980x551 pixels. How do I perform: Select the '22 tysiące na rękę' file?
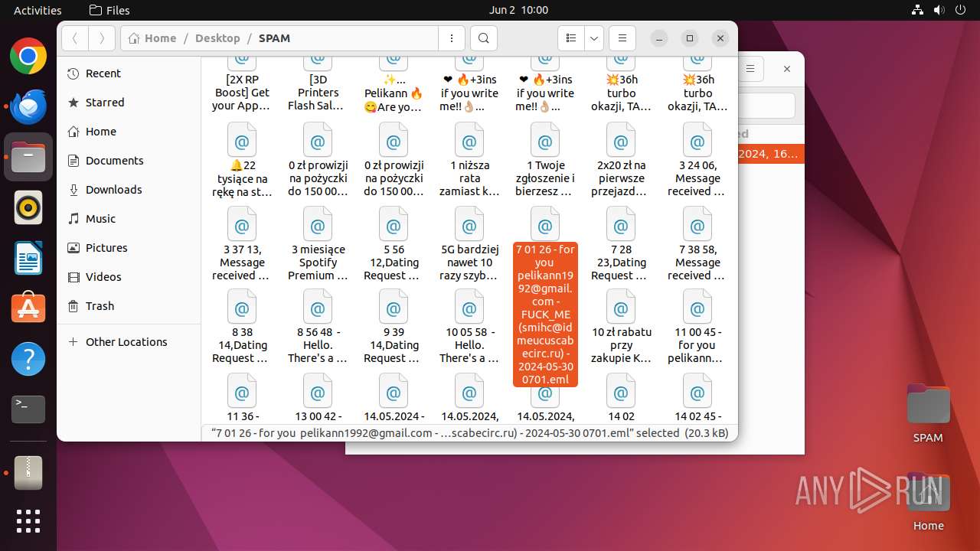pyautogui.click(x=241, y=160)
